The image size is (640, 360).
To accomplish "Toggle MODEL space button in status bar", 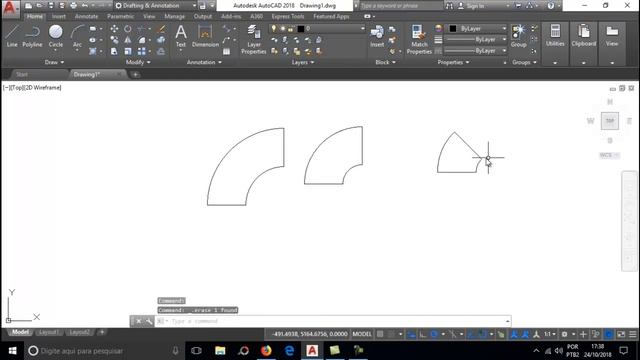I will (x=362, y=334).
